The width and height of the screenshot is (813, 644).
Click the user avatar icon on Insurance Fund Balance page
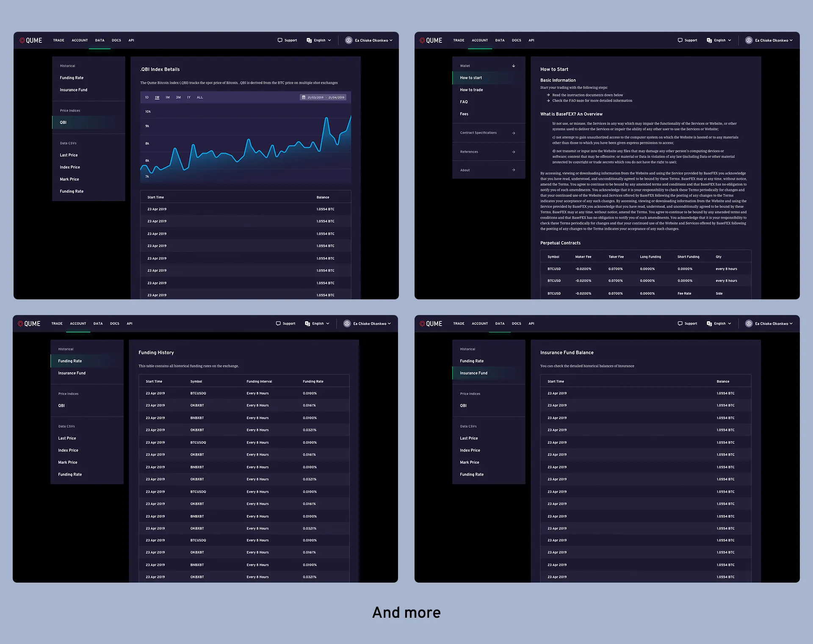click(x=749, y=323)
